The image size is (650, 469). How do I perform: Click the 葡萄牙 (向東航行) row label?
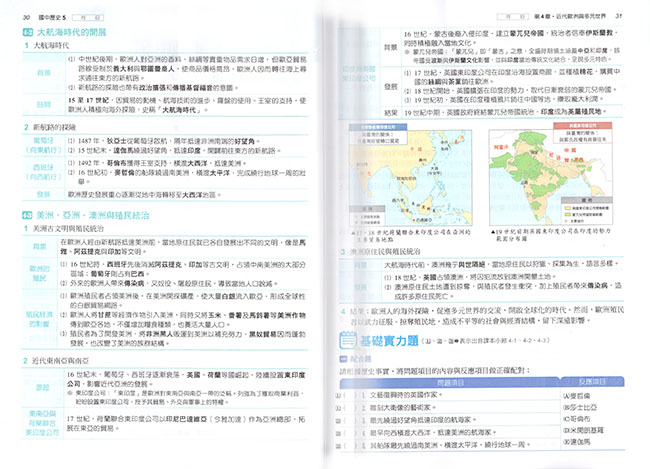pos(44,145)
